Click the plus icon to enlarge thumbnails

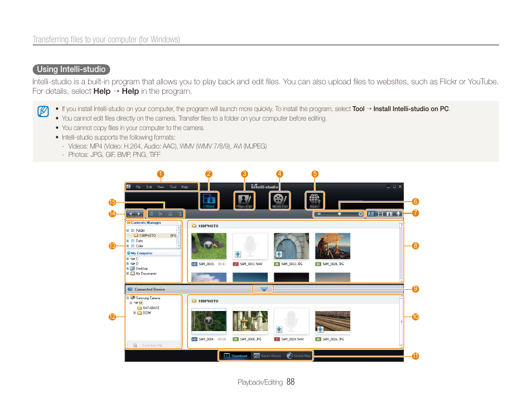click(x=360, y=214)
